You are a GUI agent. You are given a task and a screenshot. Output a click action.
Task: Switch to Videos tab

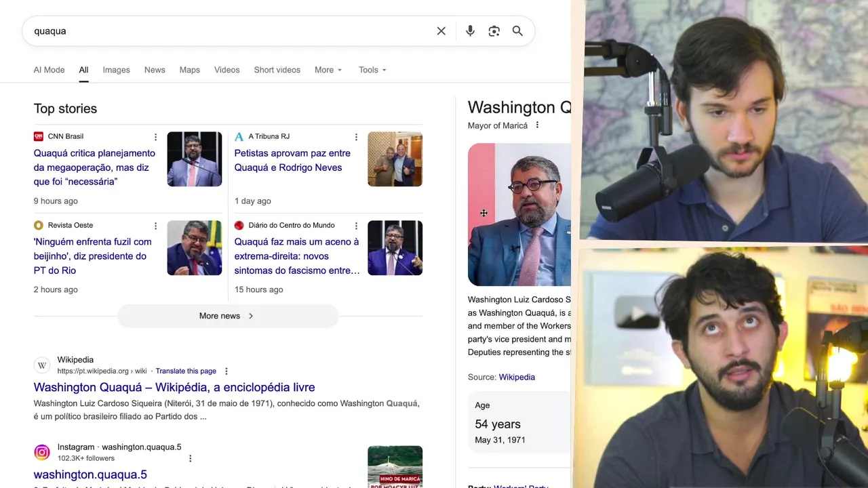pos(226,70)
